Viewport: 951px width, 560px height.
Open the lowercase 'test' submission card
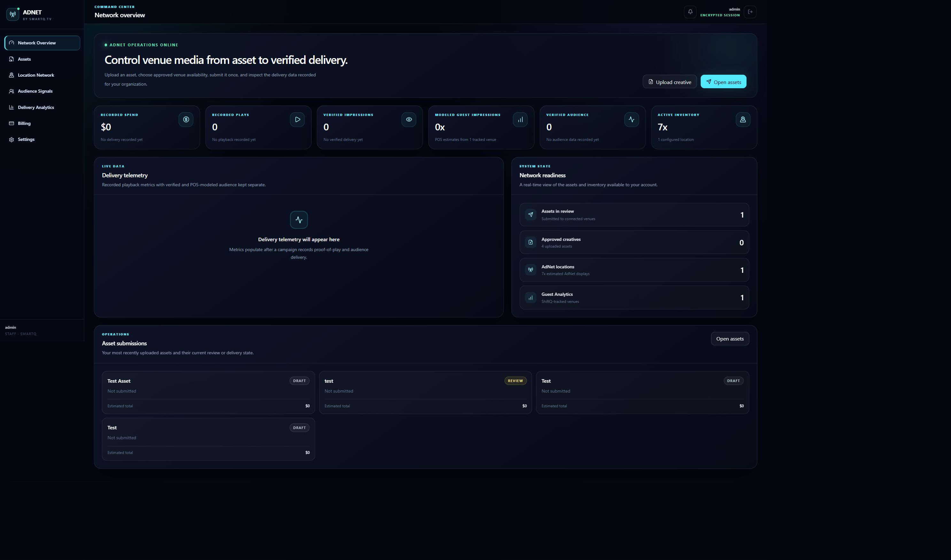tap(425, 393)
